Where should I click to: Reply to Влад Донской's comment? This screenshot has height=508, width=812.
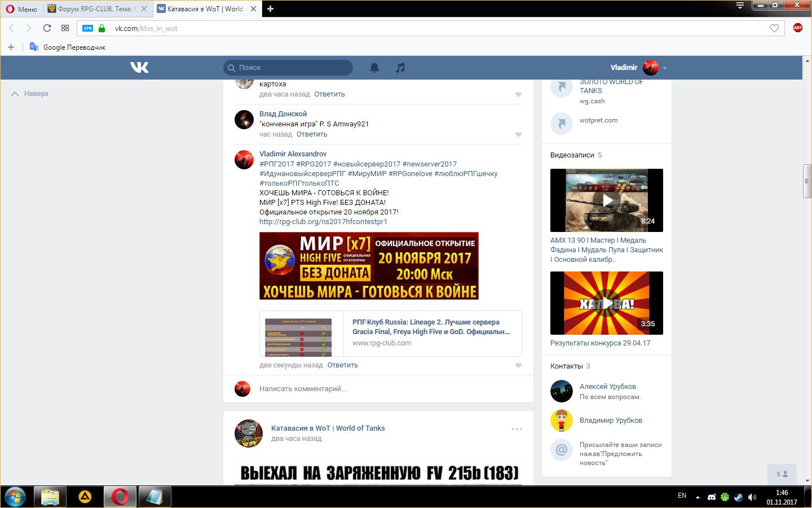(x=312, y=134)
